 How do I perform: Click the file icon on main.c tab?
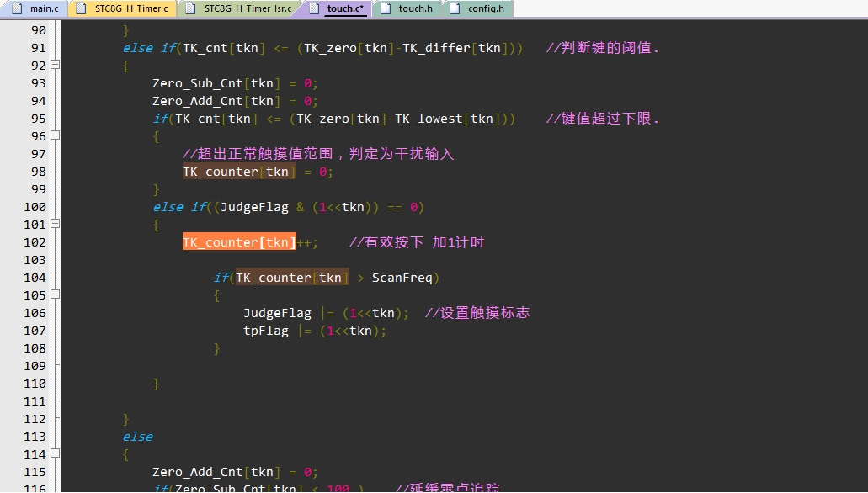click(17, 8)
